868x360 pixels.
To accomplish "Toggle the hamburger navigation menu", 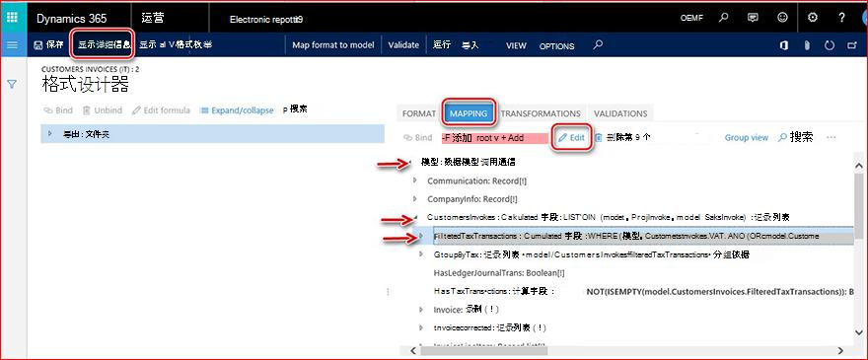I will tap(13, 44).
